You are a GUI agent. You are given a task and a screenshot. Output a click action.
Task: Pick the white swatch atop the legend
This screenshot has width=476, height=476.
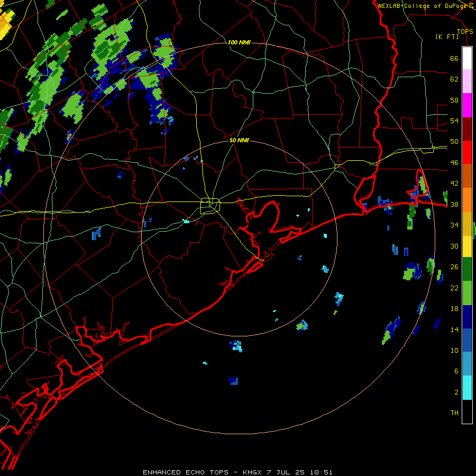467,58
